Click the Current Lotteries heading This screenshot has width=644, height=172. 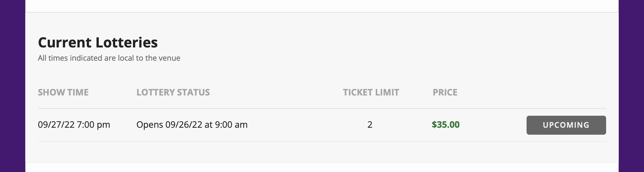98,42
